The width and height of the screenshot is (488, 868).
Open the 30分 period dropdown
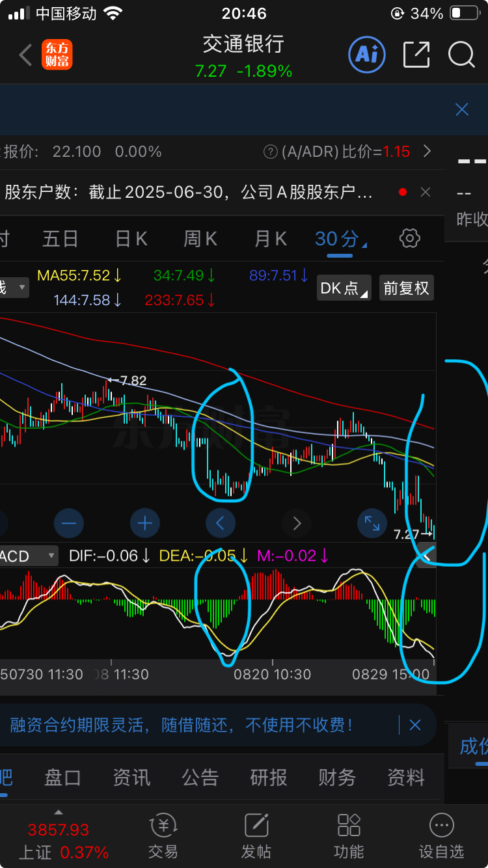point(340,239)
